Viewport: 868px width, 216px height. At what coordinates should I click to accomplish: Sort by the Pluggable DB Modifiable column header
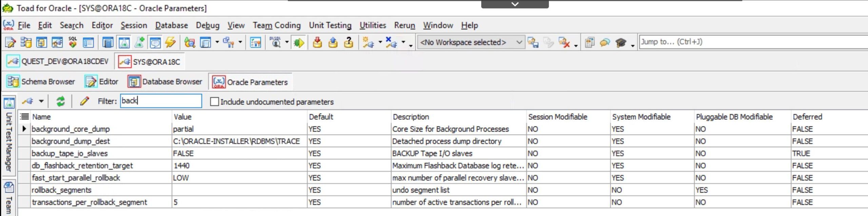(x=743, y=117)
